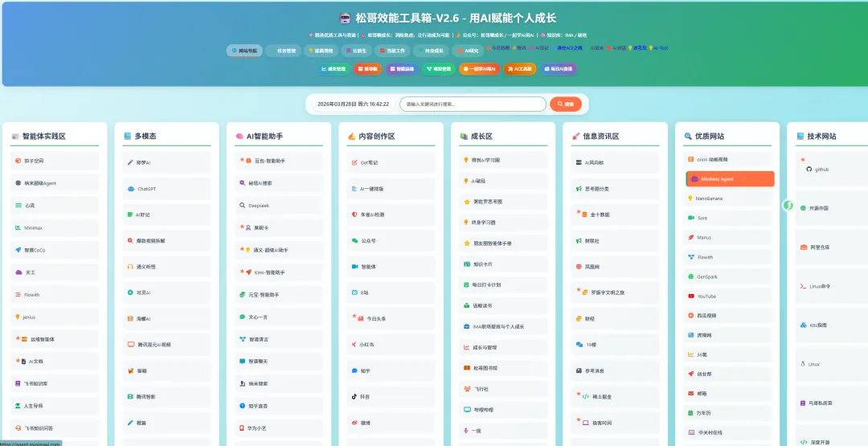868x446 pixels.
Task: Click the 知乎 chat bubble icon
Action: coord(355,370)
